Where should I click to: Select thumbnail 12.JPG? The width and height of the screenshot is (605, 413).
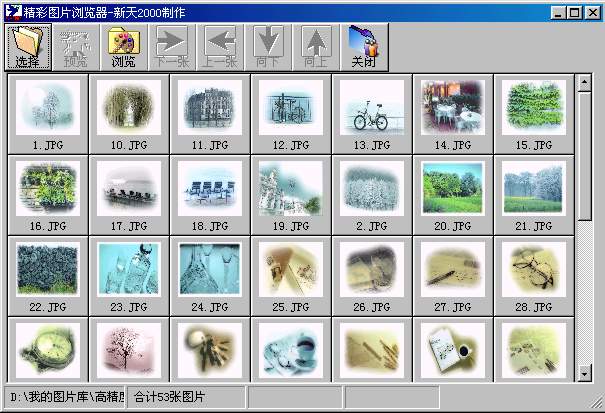[x=291, y=107]
